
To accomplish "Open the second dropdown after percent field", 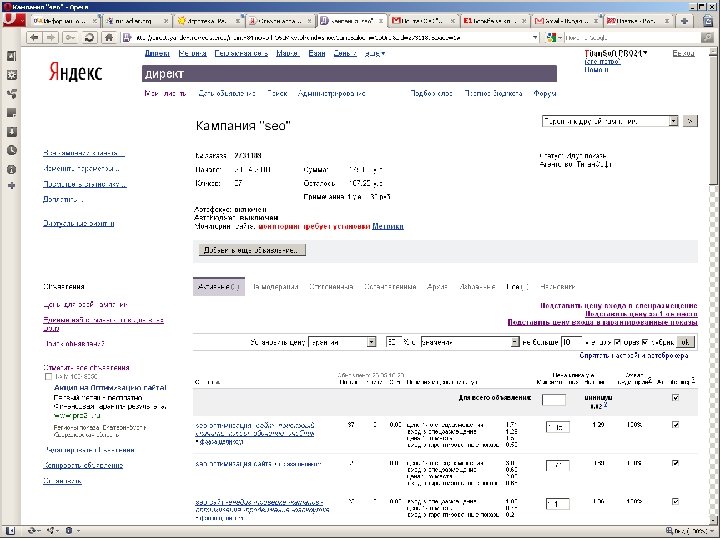I will coord(470,342).
